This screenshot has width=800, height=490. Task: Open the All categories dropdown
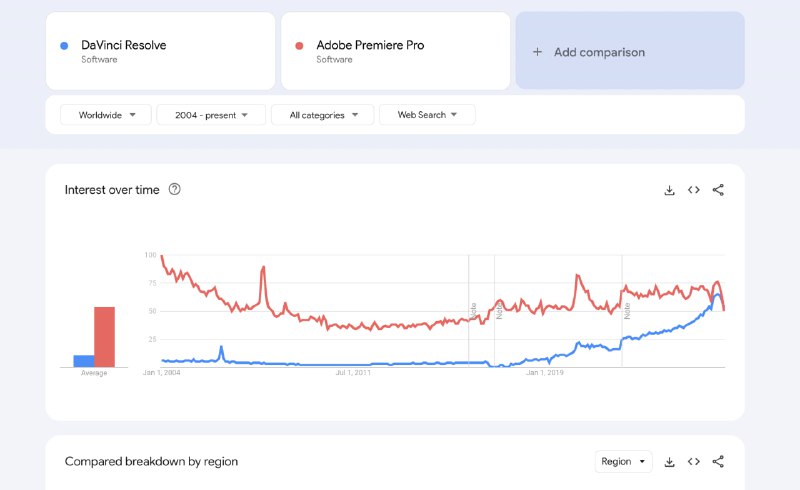[322, 115]
